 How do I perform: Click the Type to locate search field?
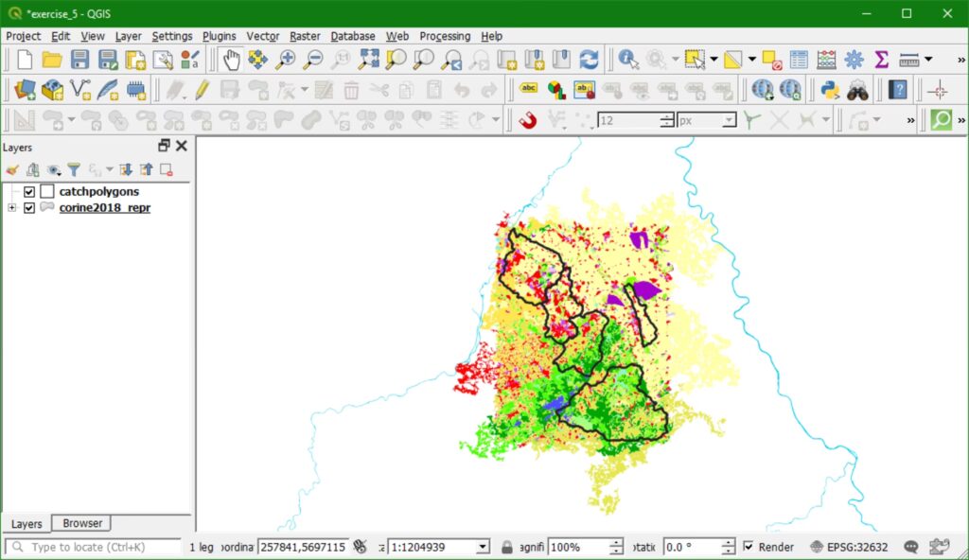pos(95,547)
